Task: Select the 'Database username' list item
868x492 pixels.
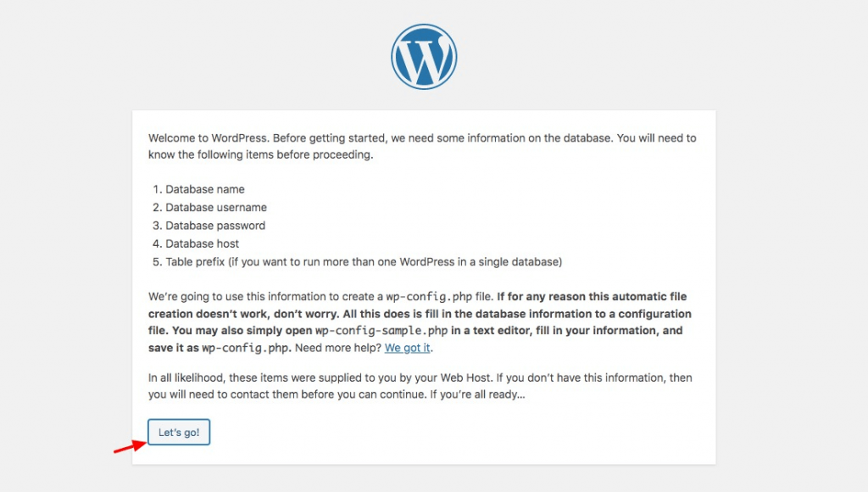Action: pos(216,207)
